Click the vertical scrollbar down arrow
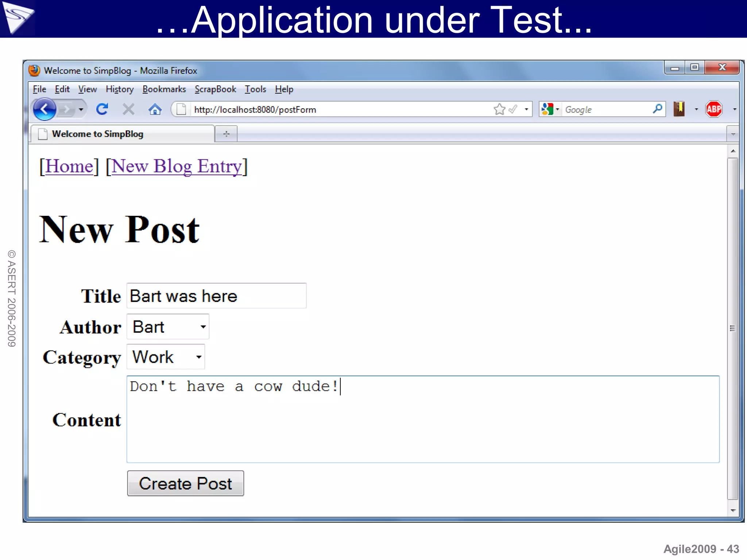This screenshot has height=560, width=747. point(733,510)
